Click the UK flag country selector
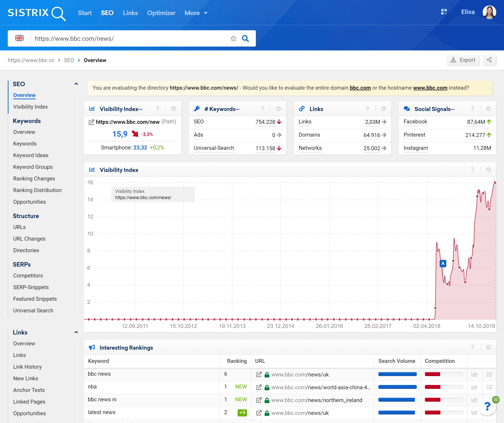This screenshot has height=423, width=504. click(x=19, y=38)
